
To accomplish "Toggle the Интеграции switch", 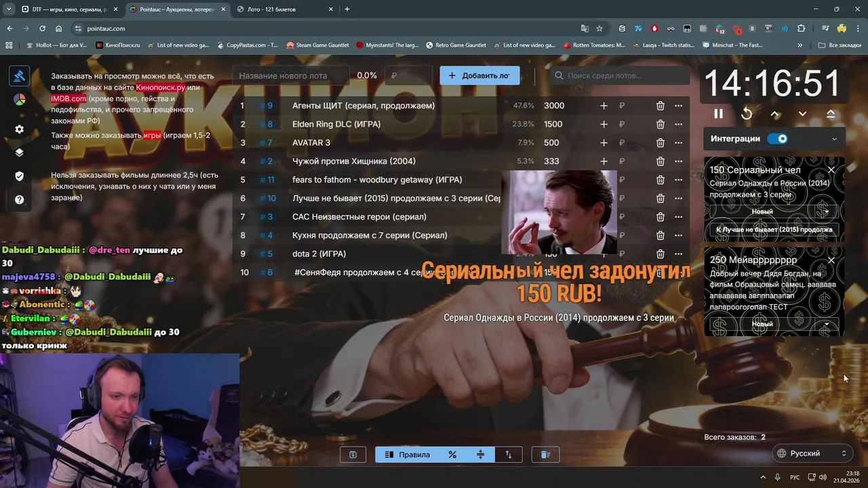I will pos(778,139).
